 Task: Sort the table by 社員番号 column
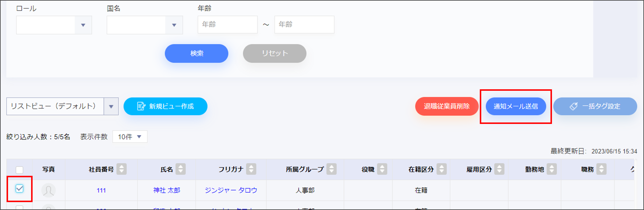(x=122, y=169)
